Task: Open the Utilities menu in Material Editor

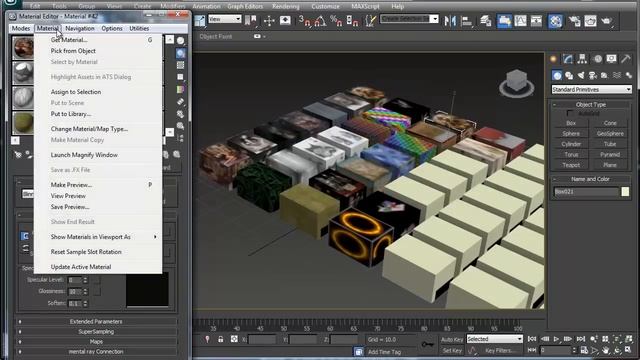Action: 139,28
